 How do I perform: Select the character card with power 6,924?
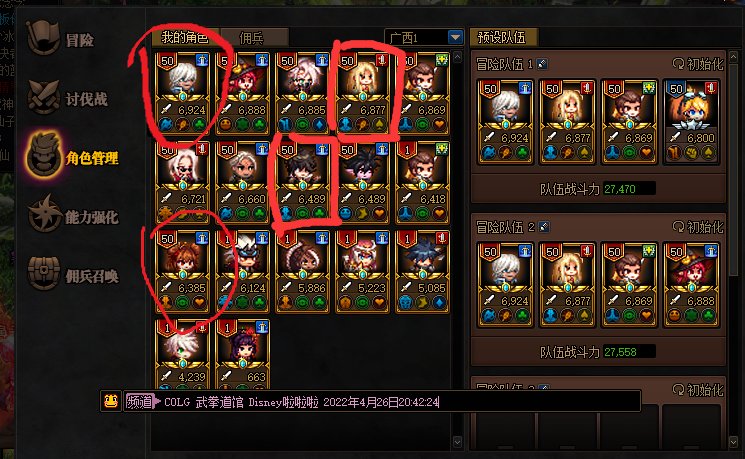182,93
